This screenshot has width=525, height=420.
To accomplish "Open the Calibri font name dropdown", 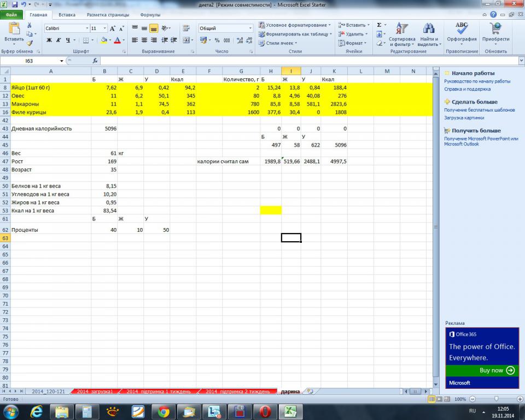I will pyautogui.click(x=86, y=28).
